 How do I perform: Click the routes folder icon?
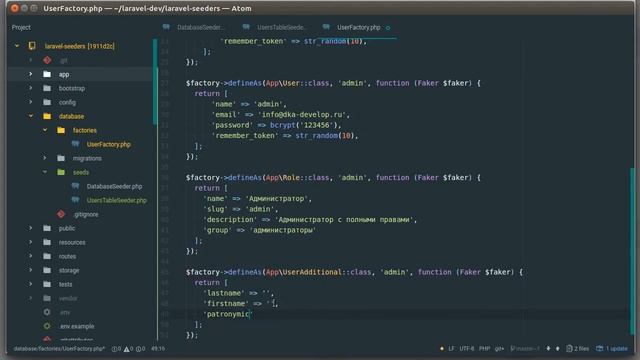[x=47, y=256]
